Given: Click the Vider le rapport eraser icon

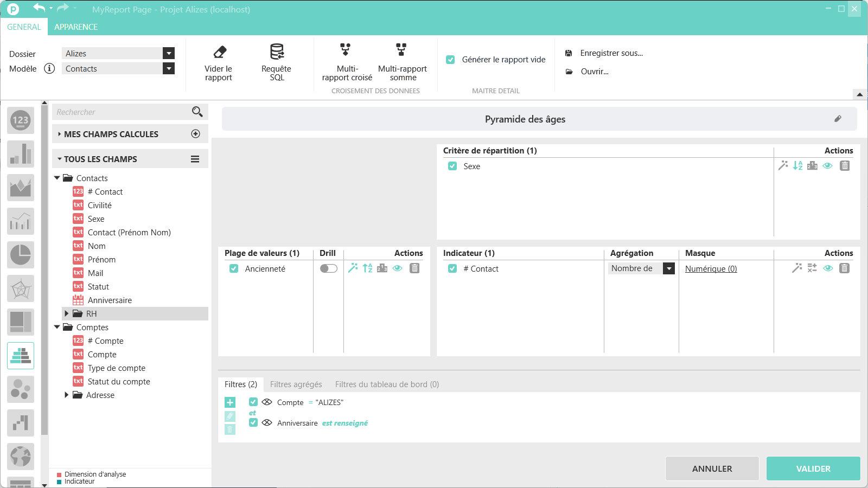Looking at the screenshot, I should click(220, 52).
